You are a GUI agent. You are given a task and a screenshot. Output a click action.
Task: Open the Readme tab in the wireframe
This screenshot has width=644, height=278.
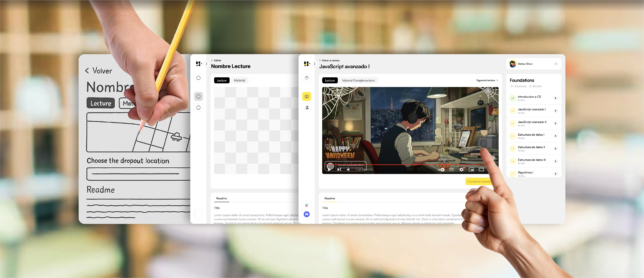tap(221, 198)
